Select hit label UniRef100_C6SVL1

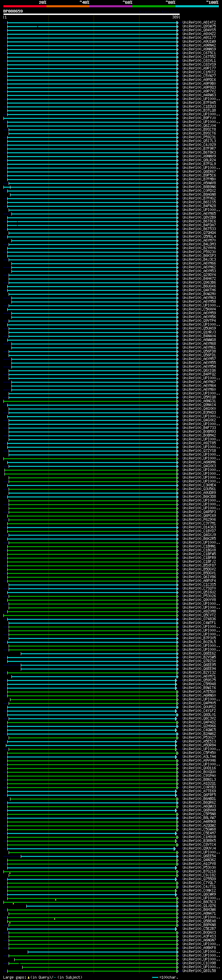click(x=199, y=60)
